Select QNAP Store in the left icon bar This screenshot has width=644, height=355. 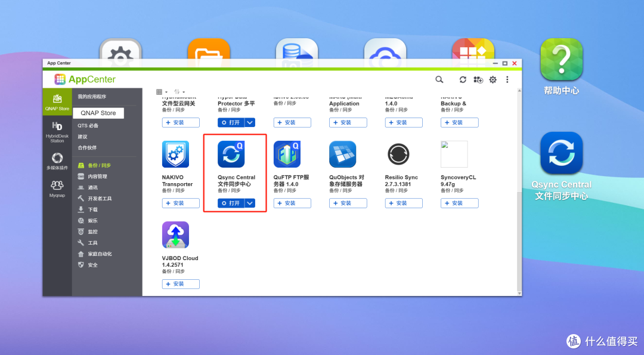point(57,102)
